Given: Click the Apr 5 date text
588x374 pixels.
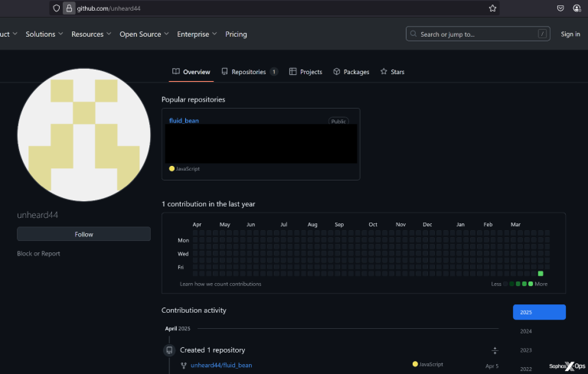Looking at the screenshot, I should click(492, 366).
